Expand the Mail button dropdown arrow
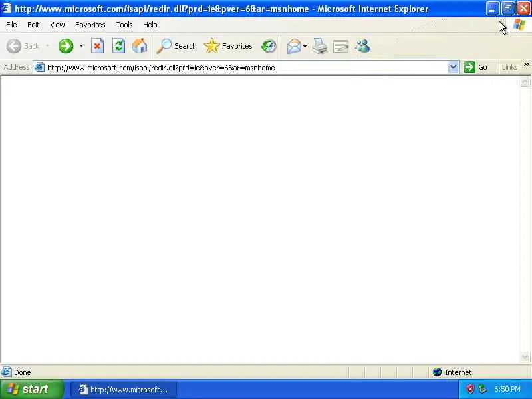The height and width of the screenshot is (399, 532). click(305, 46)
